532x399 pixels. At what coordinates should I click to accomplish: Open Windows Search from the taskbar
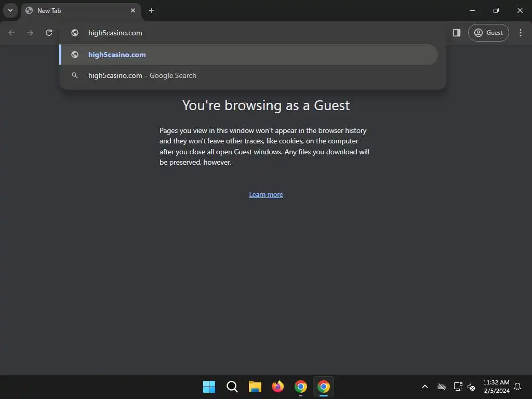[x=232, y=387]
